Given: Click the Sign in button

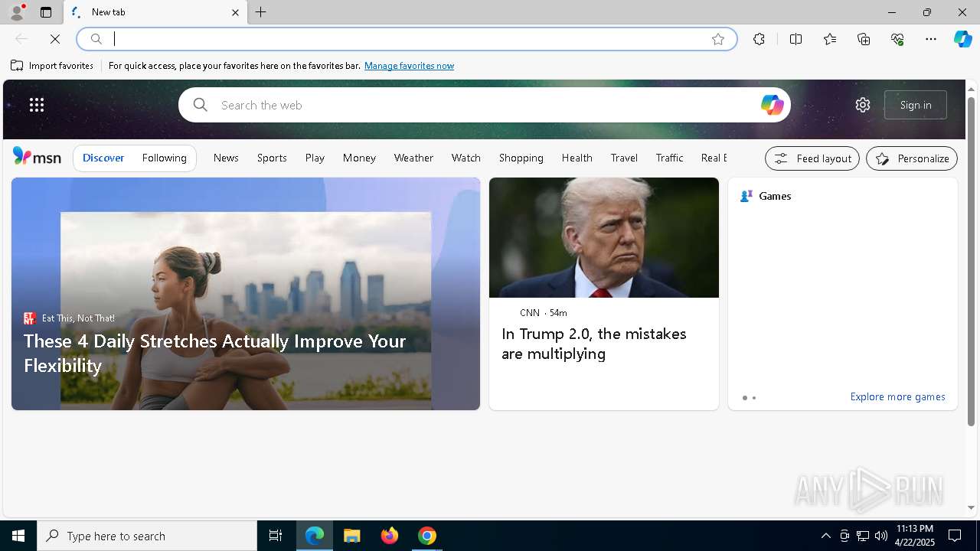Looking at the screenshot, I should coord(916,105).
